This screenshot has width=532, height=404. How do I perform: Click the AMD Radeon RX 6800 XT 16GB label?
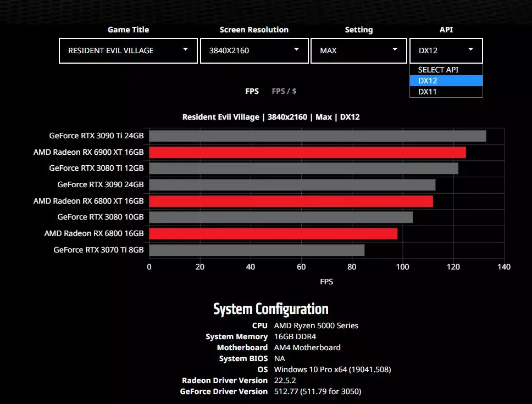88,201
